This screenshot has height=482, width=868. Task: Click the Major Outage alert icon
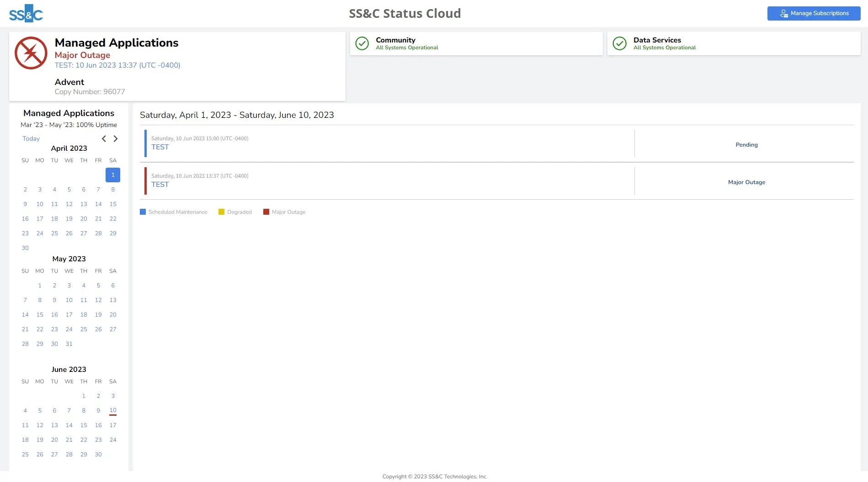(x=31, y=53)
